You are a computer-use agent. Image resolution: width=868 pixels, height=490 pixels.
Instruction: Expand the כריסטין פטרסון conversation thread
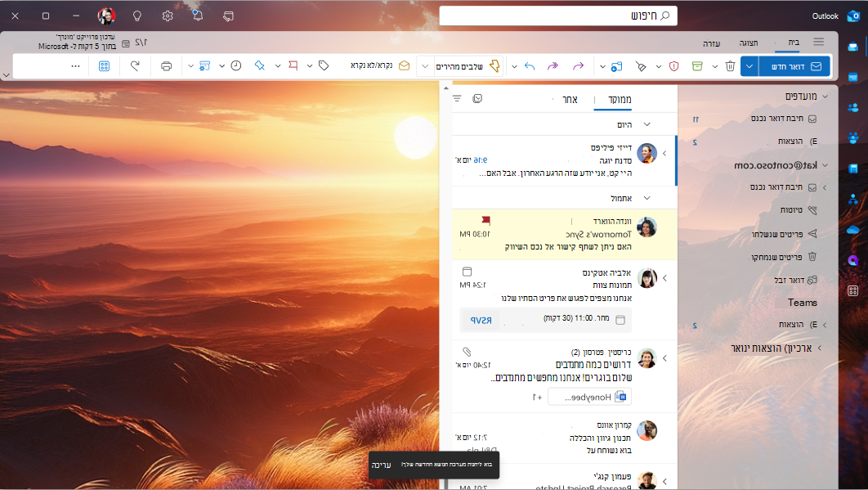coord(664,358)
